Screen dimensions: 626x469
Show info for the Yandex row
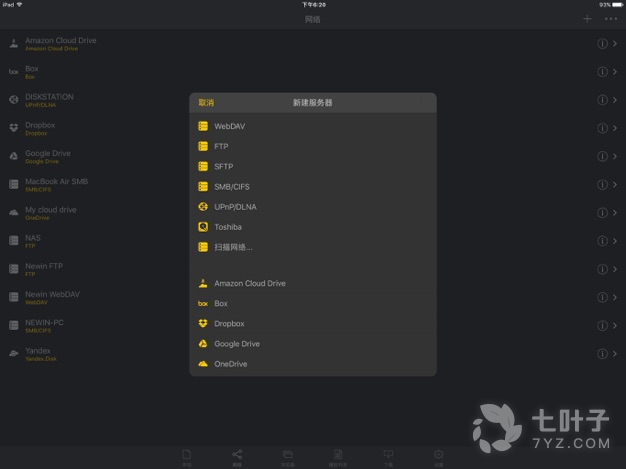(602, 354)
